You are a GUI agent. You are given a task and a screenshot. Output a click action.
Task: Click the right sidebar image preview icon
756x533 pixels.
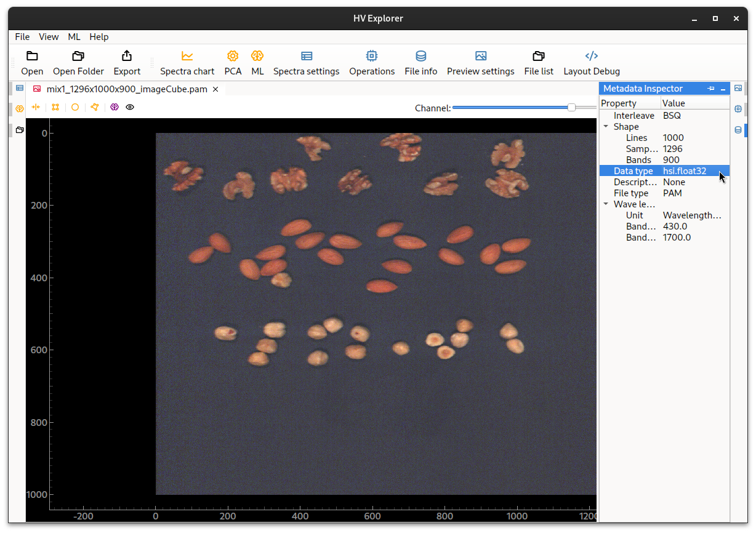[x=738, y=88]
